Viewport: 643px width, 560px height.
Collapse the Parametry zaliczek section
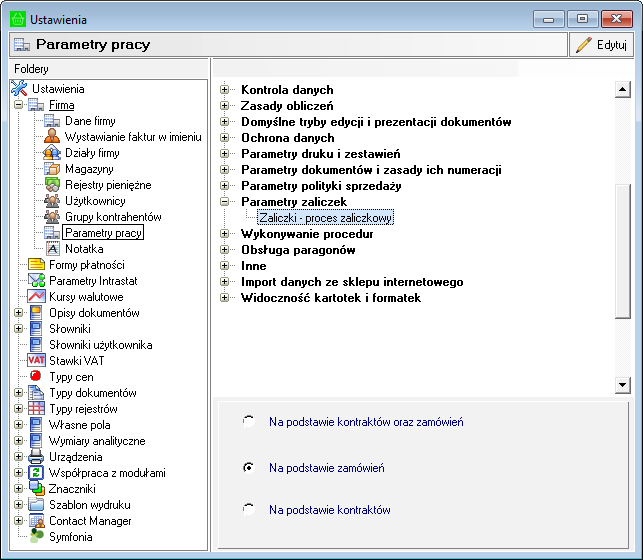pos(225,202)
